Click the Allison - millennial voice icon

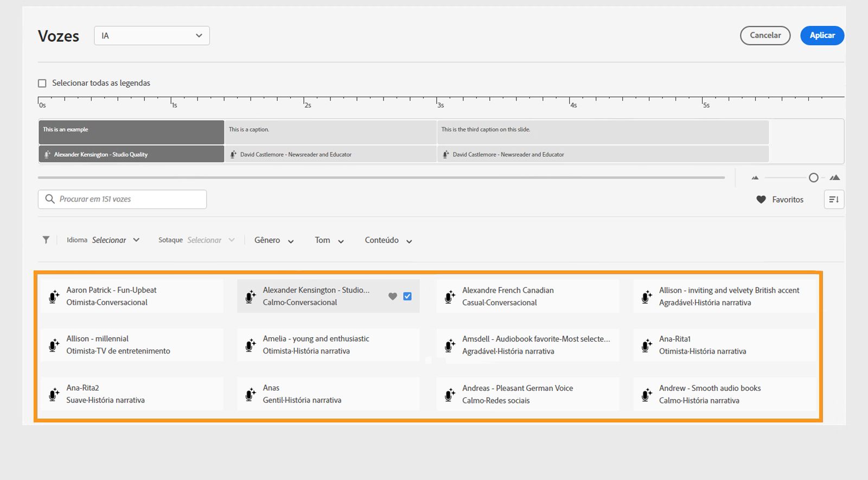[x=54, y=345]
